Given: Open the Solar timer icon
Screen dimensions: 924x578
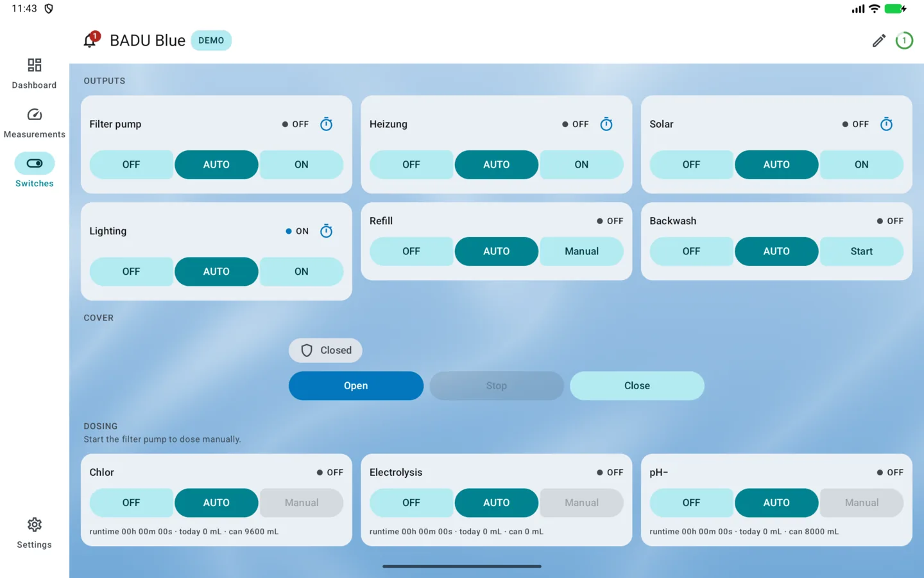Looking at the screenshot, I should pos(886,124).
